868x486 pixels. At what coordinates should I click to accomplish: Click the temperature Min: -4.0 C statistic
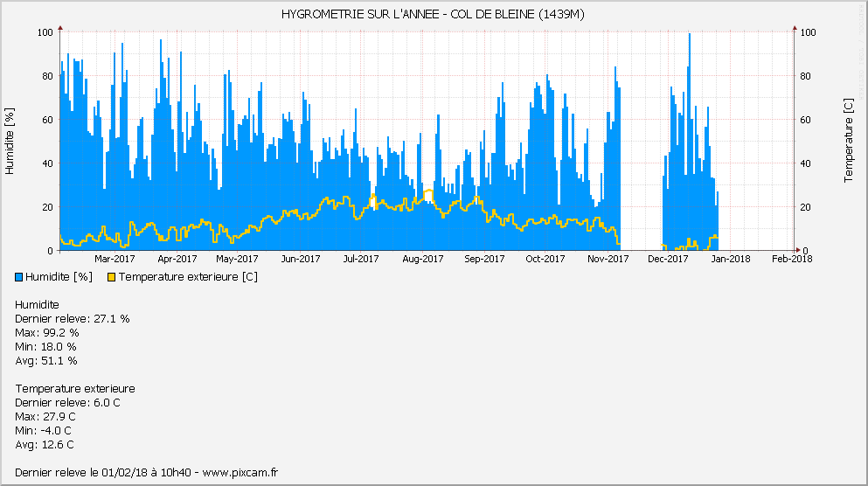44,431
